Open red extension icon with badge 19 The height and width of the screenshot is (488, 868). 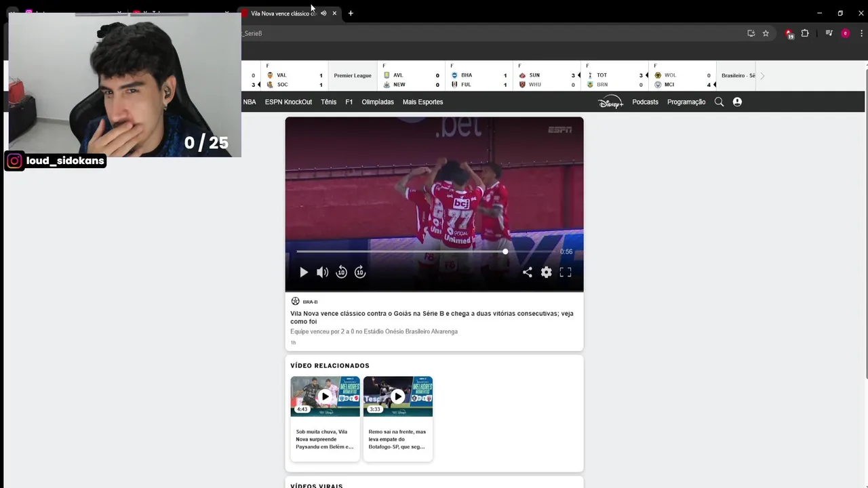coord(789,33)
